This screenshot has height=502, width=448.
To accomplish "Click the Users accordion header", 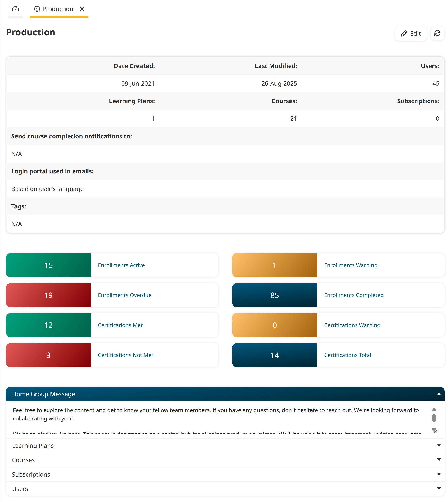I will click(x=225, y=489).
